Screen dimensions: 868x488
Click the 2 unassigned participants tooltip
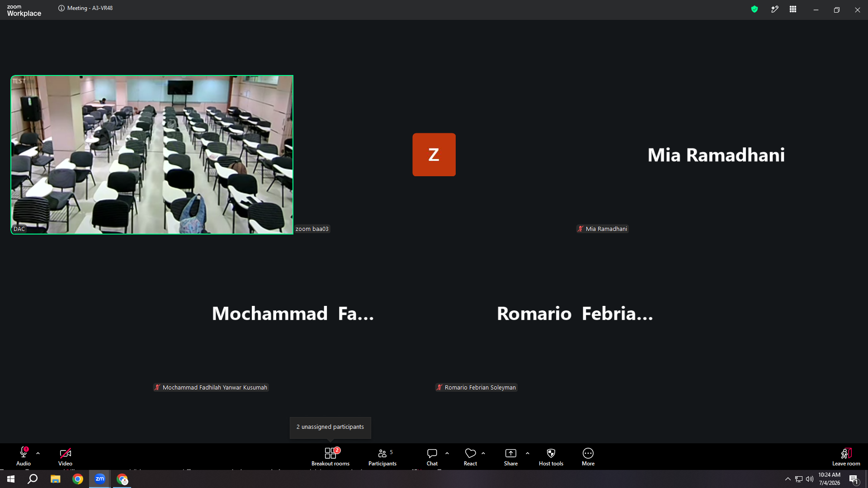[330, 427]
